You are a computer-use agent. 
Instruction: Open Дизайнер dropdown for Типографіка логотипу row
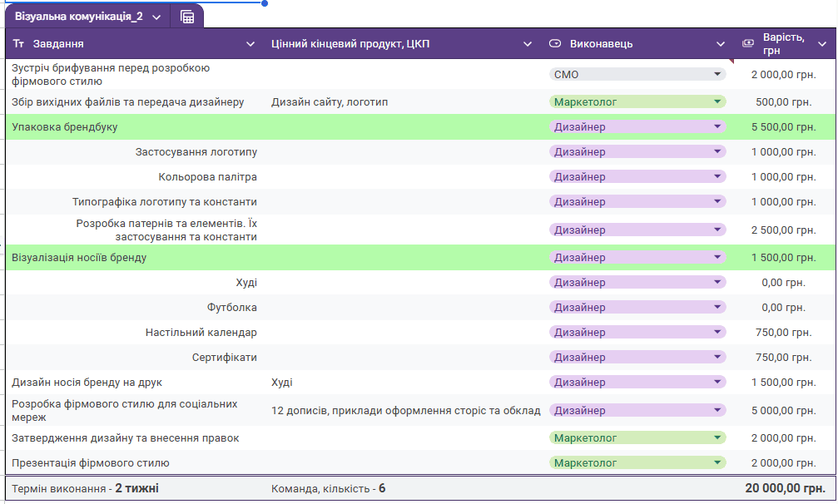(x=637, y=202)
